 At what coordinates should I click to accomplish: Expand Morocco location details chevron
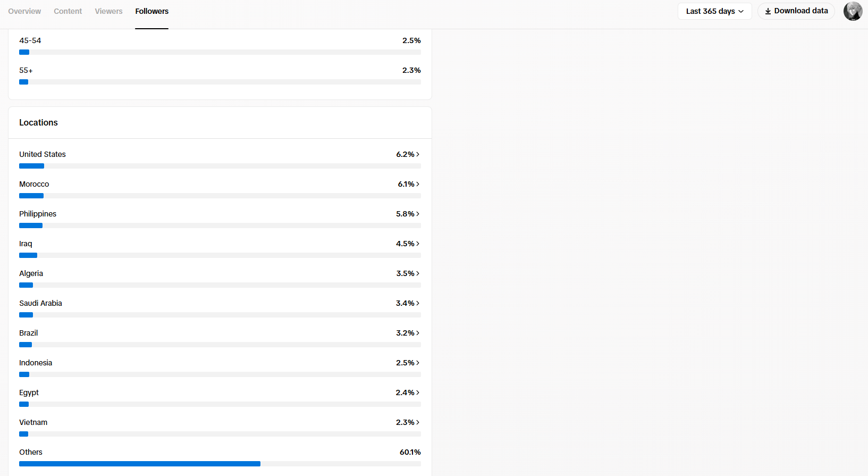tap(418, 184)
